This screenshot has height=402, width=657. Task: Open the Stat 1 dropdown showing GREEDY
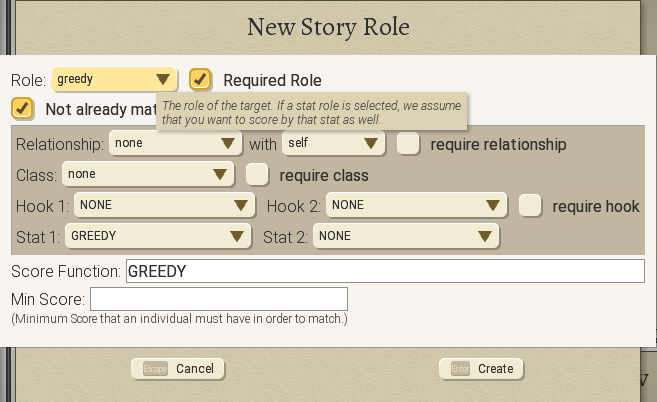tap(157, 236)
